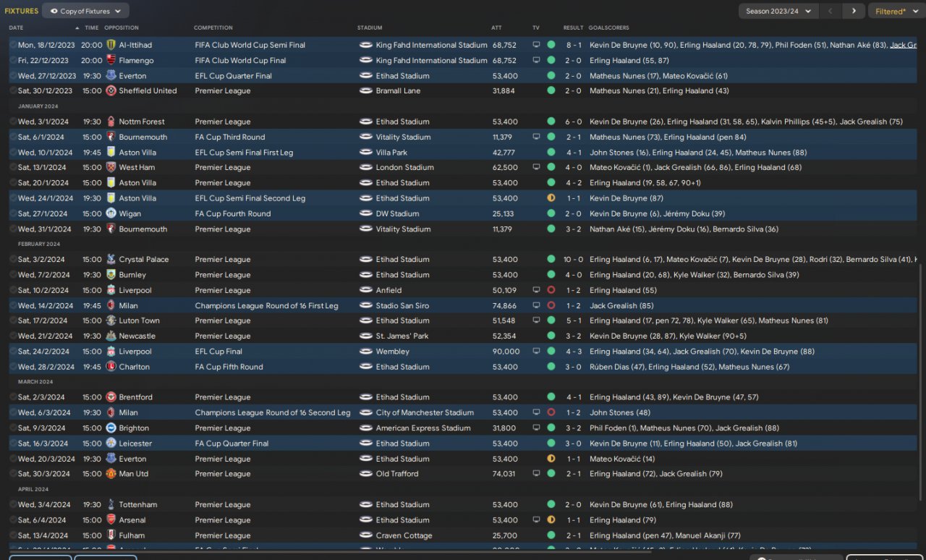The width and height of the screenshot is (926, 560).
Task: Click the American Express Stadium name
Action: point(423,428)
